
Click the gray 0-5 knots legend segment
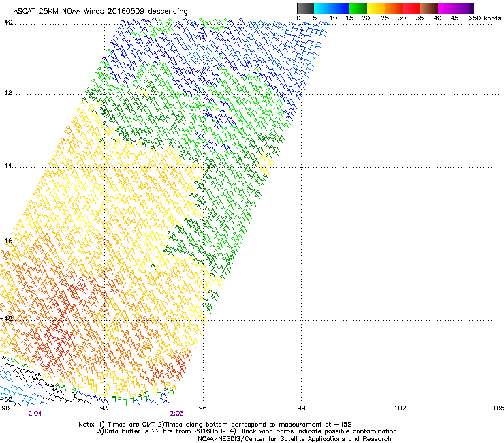point(305,8)
